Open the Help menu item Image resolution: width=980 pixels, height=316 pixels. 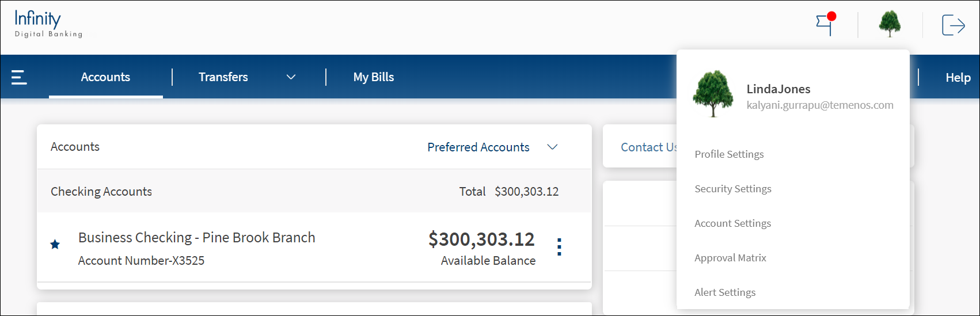[958, 78]
